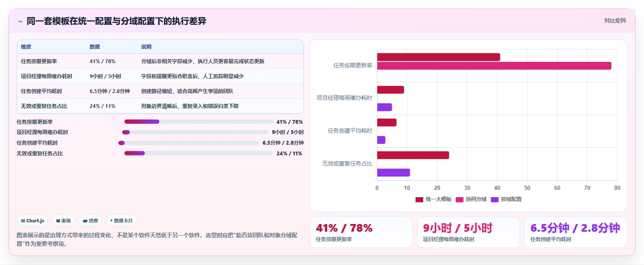Click the chart axis label 任务按期更新率
This screenshot has width=644, height=265.
pos(353,66)
